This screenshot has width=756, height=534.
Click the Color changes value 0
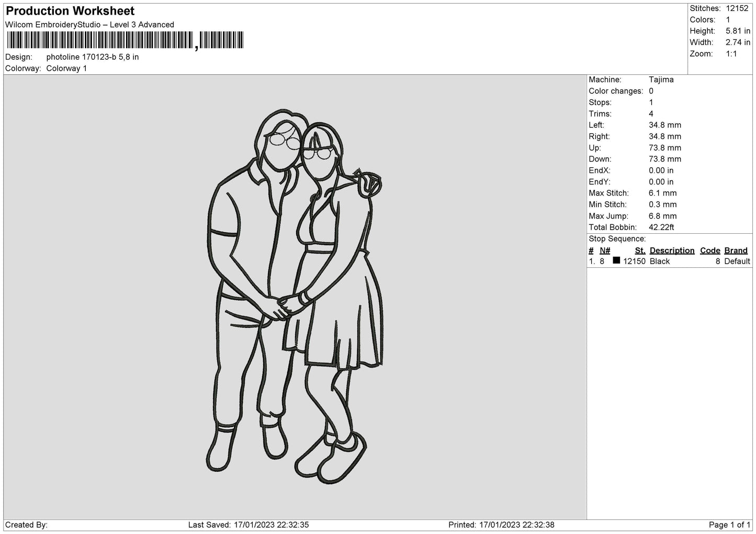651,91
